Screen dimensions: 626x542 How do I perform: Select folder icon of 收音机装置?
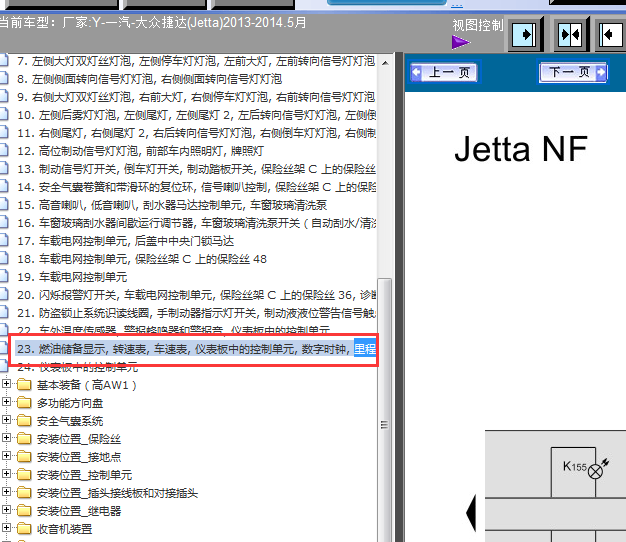point(24,529)
